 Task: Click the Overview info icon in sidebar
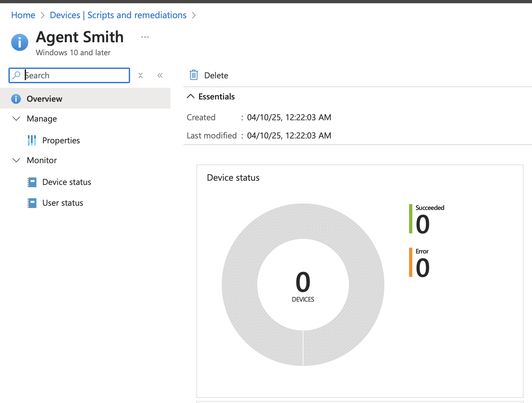tap(16, 99)
